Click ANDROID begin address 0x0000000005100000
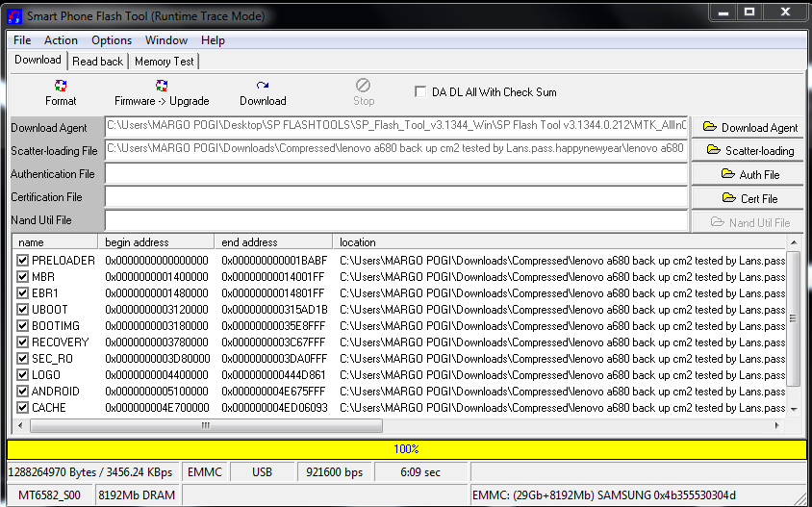Image resolution: width=812 pixels, height=507 pixels. pyautogui.click(x=157, y=392)
